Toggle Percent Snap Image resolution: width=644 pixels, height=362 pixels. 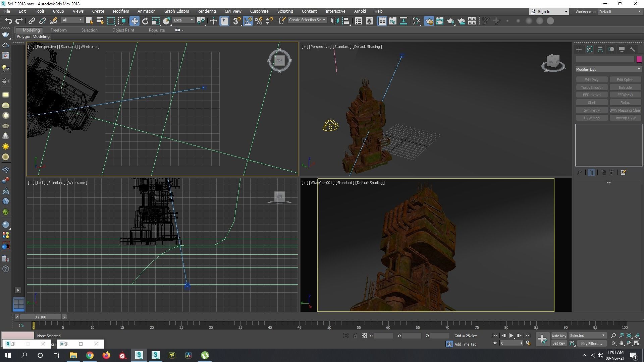pyautogui.click(x=259, y=21)
